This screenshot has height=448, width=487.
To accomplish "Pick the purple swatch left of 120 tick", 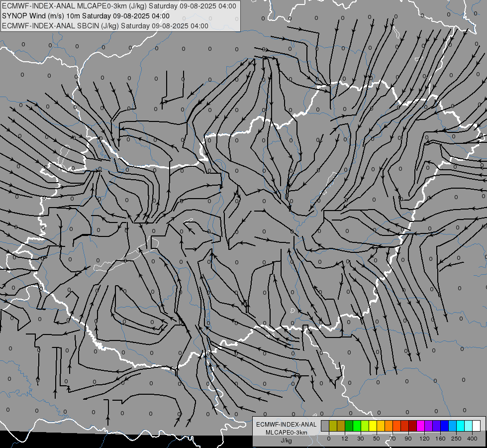I will [x=429, y=426].
